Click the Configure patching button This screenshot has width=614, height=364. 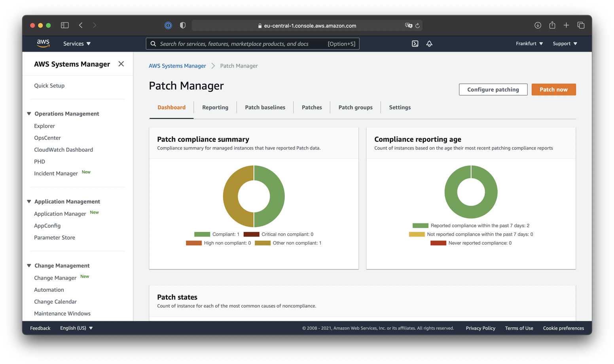point(493,89)
